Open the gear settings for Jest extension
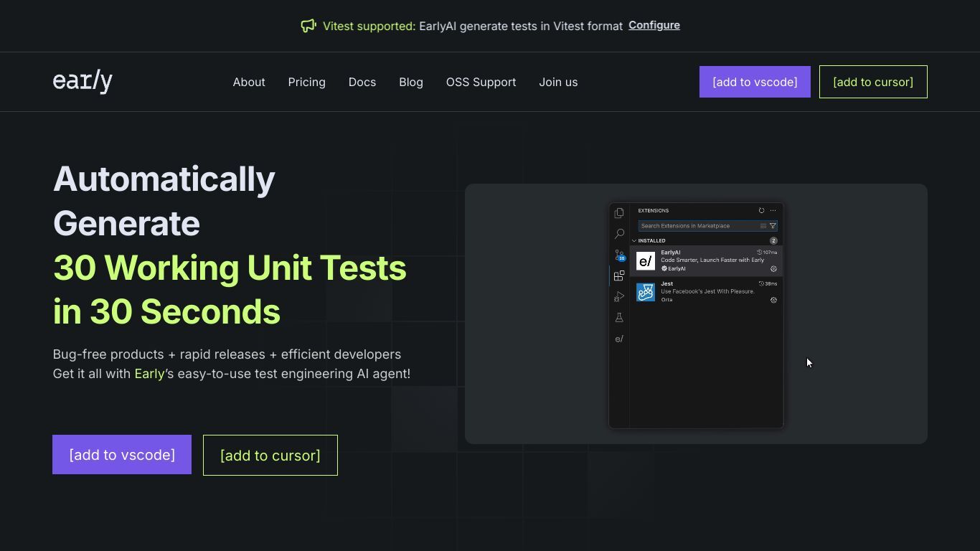This screenshot has height=551, width=980. point(773,301)
